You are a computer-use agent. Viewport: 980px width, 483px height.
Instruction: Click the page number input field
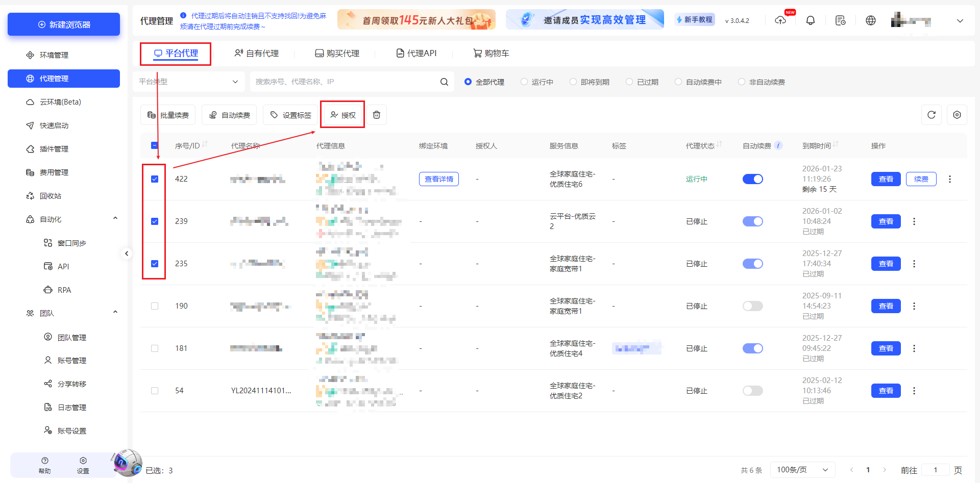pos(936,470)
